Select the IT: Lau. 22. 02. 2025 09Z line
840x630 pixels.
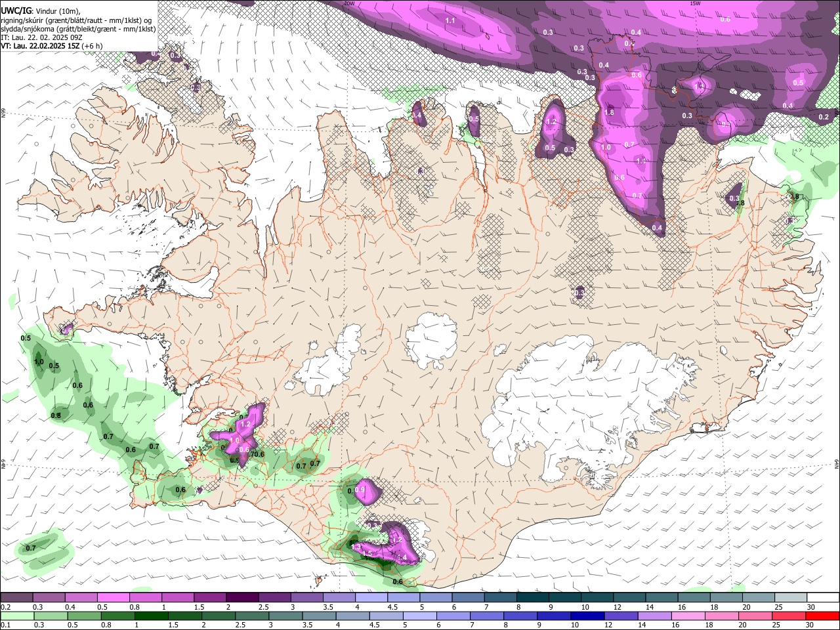(41, 38)
